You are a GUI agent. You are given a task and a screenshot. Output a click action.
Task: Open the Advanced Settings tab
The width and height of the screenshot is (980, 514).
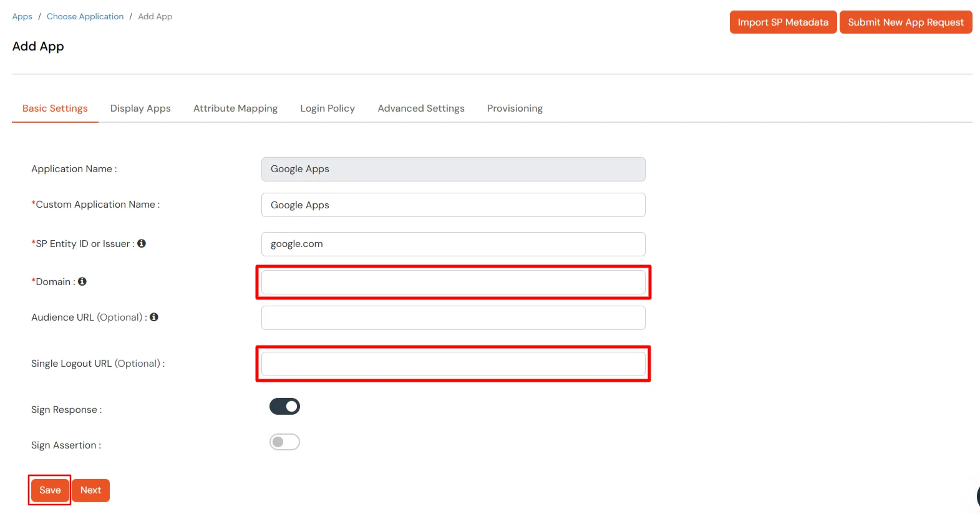tap(421, 109)
